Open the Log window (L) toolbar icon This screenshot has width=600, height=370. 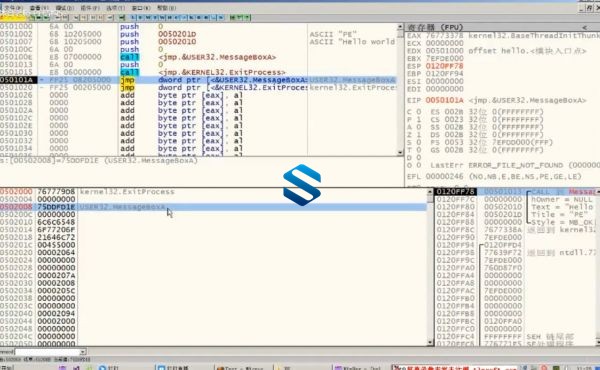pos(133,17)
